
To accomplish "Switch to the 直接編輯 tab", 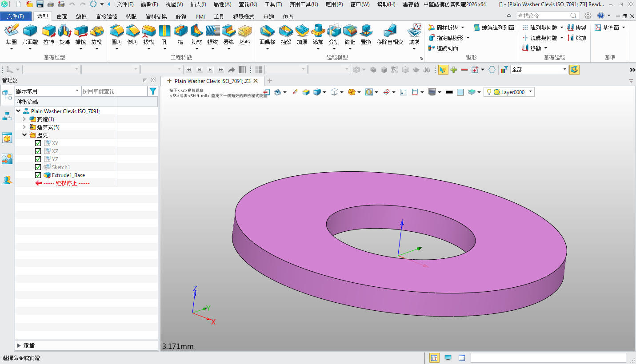I will tap(106, 16).
